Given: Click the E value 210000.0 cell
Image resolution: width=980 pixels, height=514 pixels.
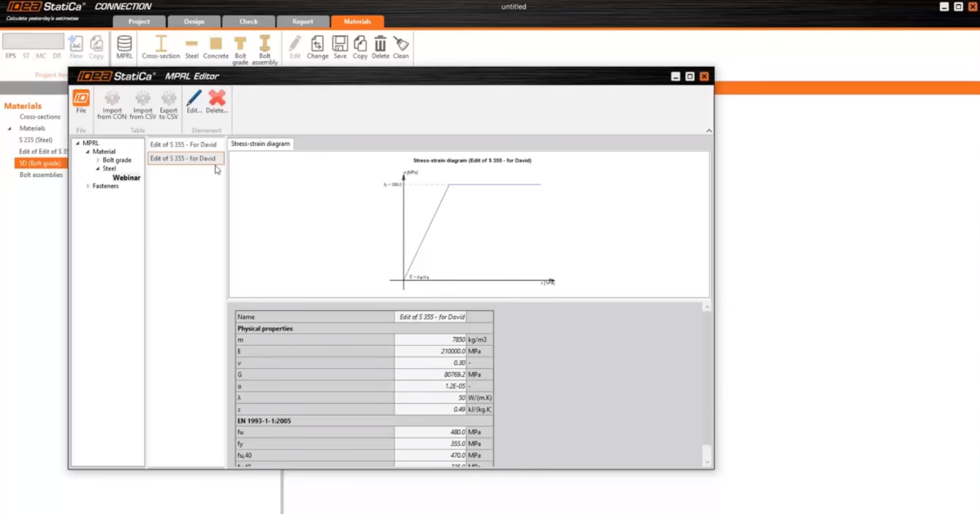Looking at the screenshot, I should tap(430, 351).
